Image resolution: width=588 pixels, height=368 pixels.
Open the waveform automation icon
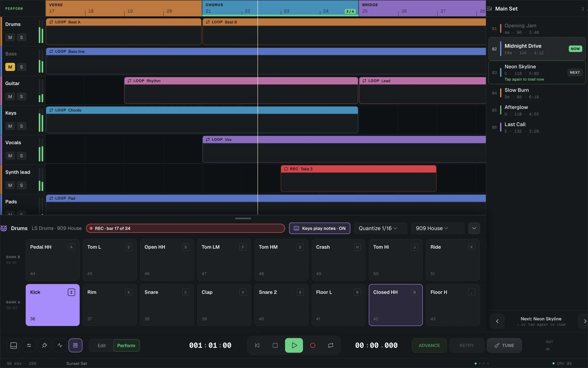[x=60, y=345]
